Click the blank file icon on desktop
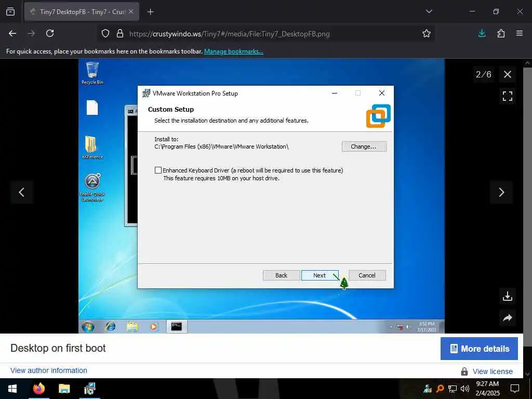Viewport: 532px width, 399px height. [x=92, y=108]
